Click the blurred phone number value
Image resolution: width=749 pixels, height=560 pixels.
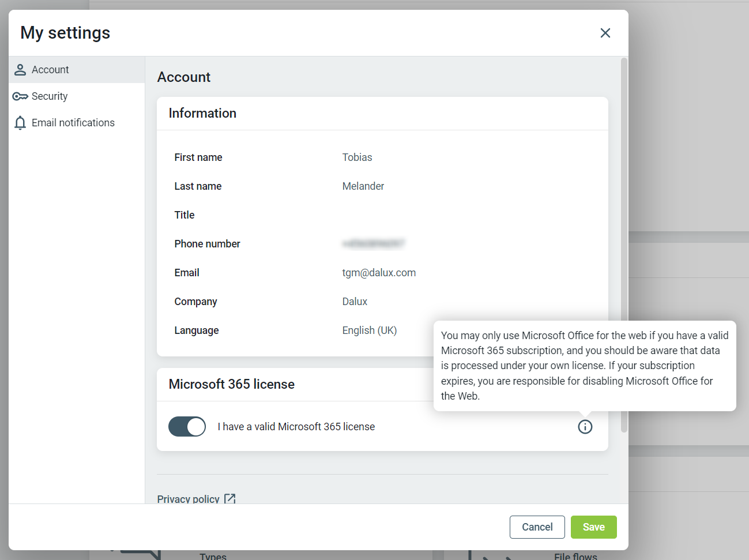tap(373, 244)
